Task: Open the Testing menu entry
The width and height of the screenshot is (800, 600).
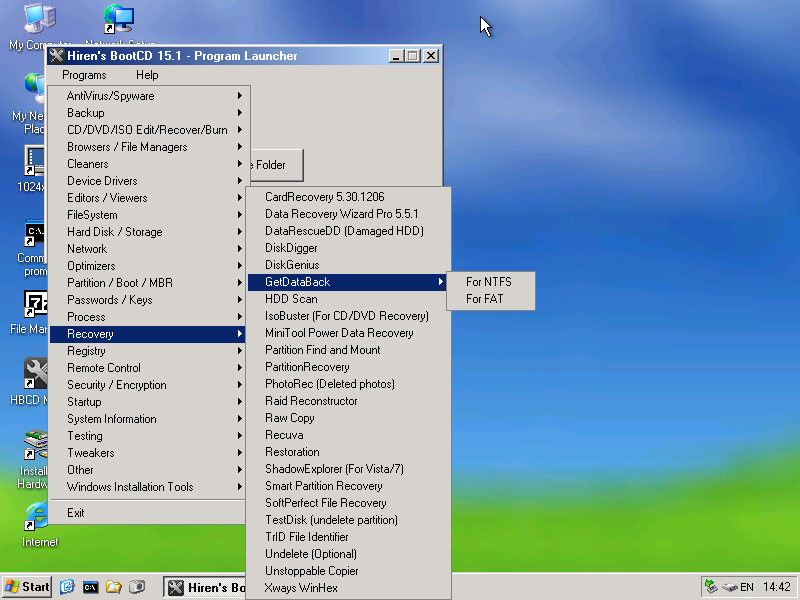Action: pos(147,436)
